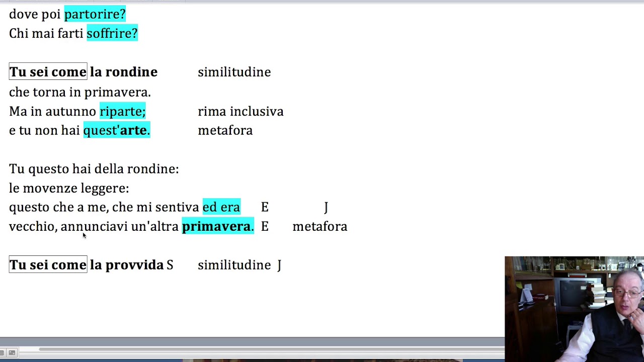Click the label "rima inclusiva"
Screen dimensions: 644x362
coord(240,111)
